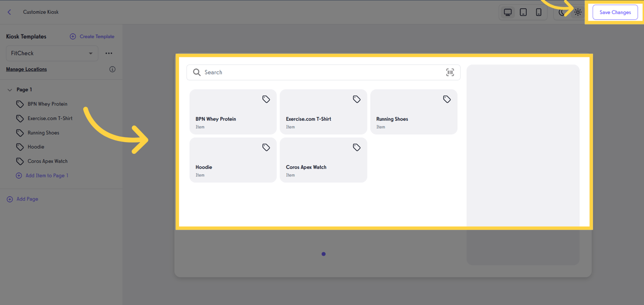Switch to dark mode with the moon toggle

pyautogui.click(x=562, y=12)
